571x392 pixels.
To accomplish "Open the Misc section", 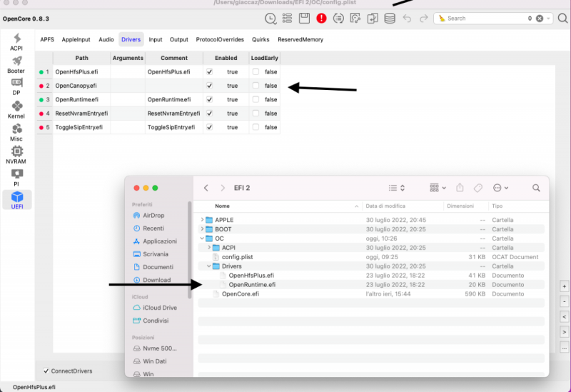I will (x=16, y=133).
